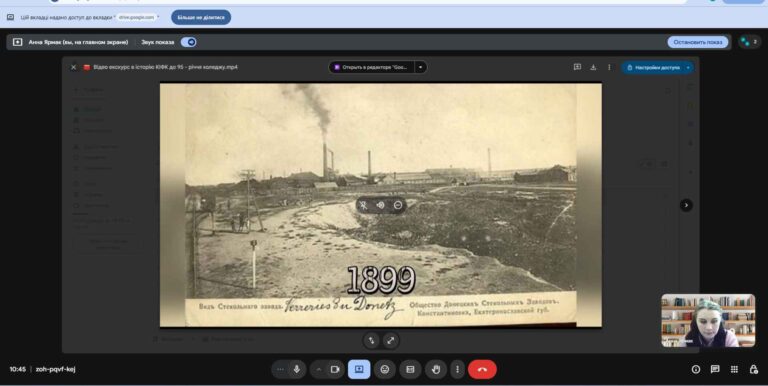Click the 'Більше не ділитися' stop sharing button
Screen dimensions: 768x386
click(201, 17)
